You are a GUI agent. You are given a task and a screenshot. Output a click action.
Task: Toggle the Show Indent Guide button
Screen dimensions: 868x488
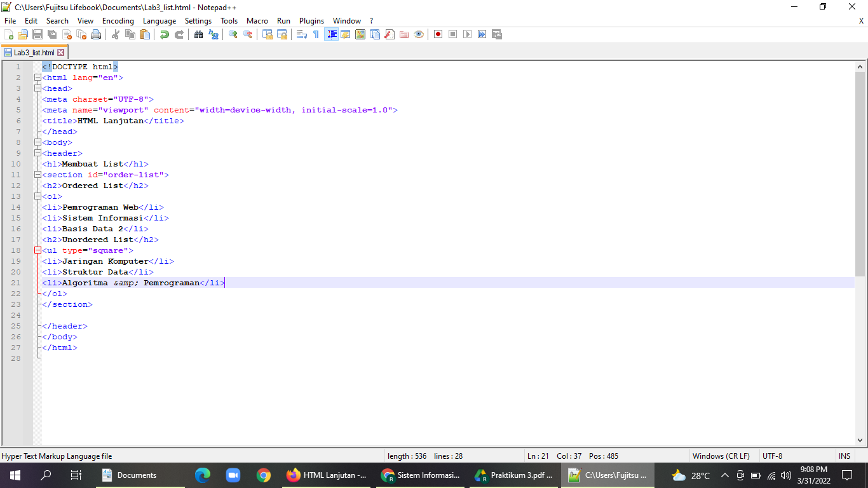click(x=331, y=34)
